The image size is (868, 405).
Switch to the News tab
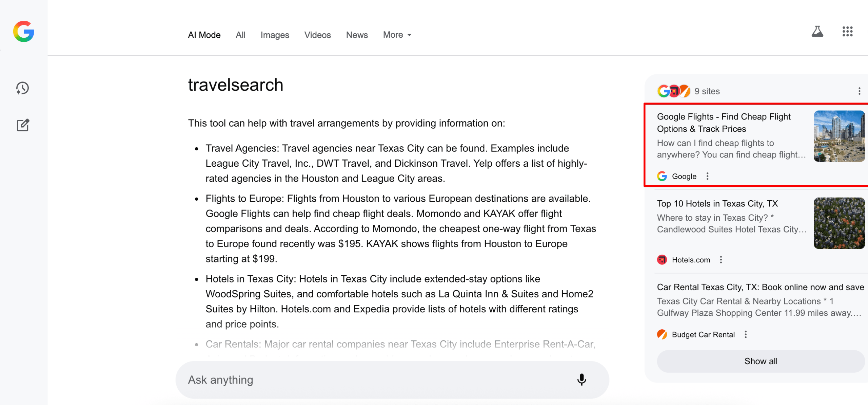click(357, 35)
